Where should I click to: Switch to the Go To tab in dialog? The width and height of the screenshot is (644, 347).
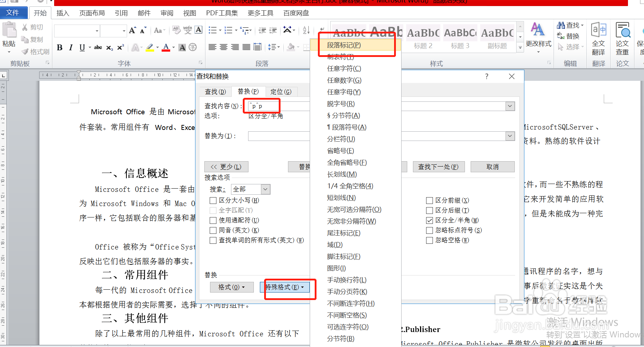pyautogui.click(x=281, y=92)
